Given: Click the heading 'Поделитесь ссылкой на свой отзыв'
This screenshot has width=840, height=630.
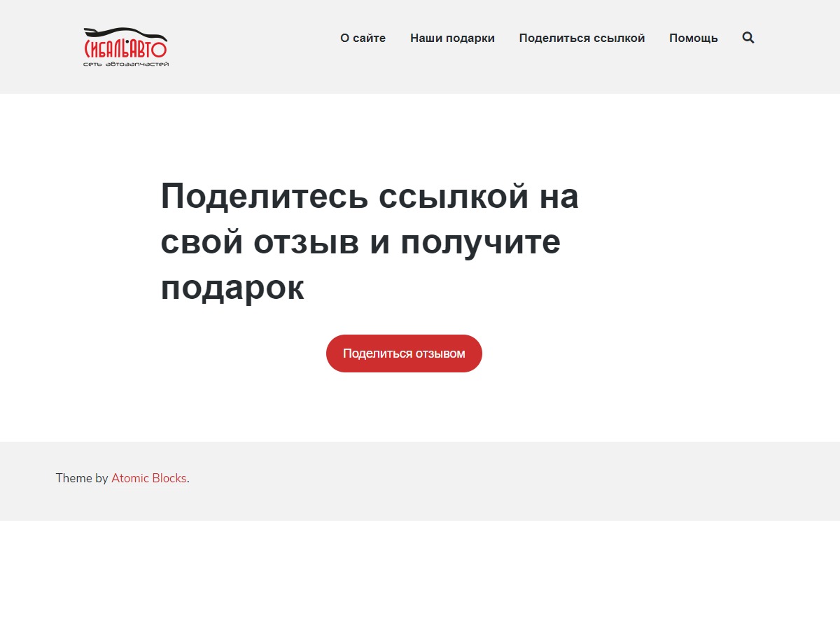Looking at the screenshot, I should pos(370,241).
